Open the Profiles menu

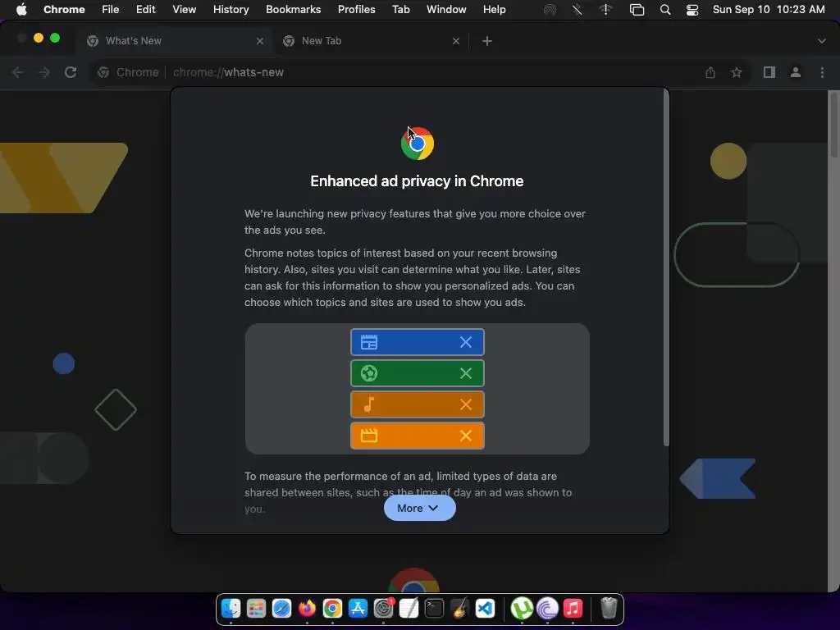(x=356, y=9)
